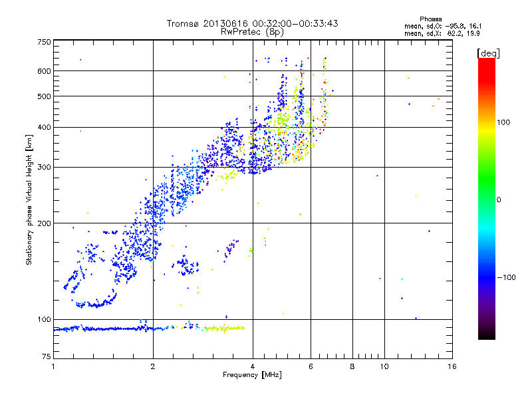Click the colorbar tick label '-100'
Viewport: 532px width, 399px height.
tap(507, 277)
